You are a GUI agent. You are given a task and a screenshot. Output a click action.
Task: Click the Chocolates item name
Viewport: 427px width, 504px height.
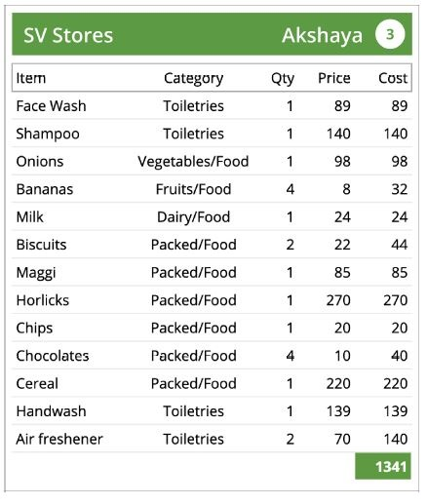point(53,356)
